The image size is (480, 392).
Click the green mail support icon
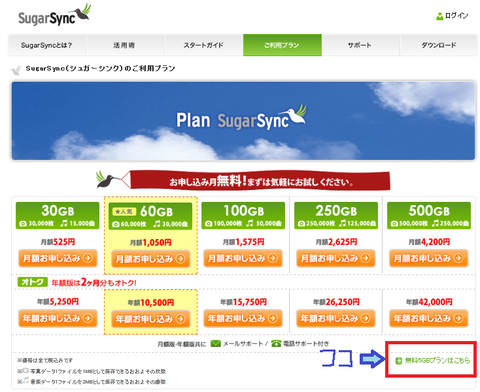(216, 343)
